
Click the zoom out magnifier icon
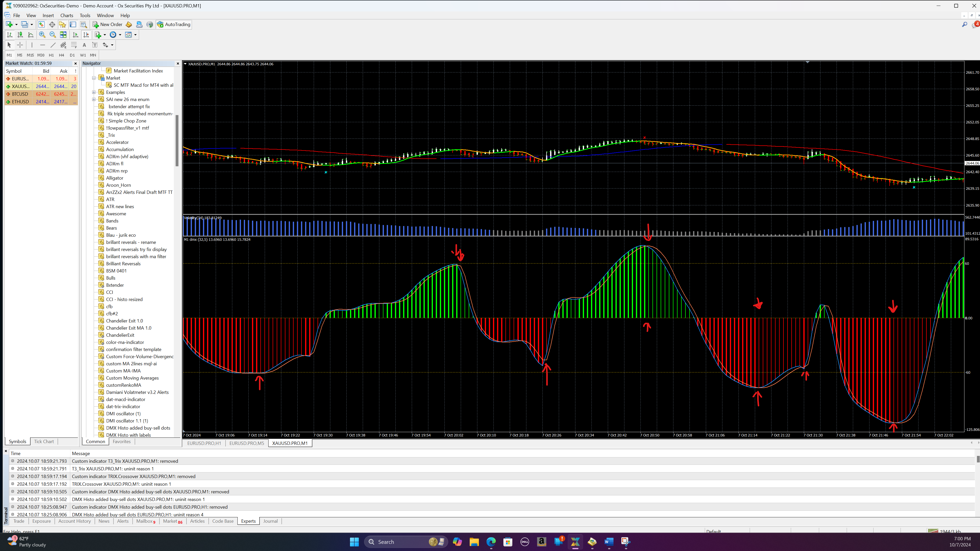click(x=53, y=35)
